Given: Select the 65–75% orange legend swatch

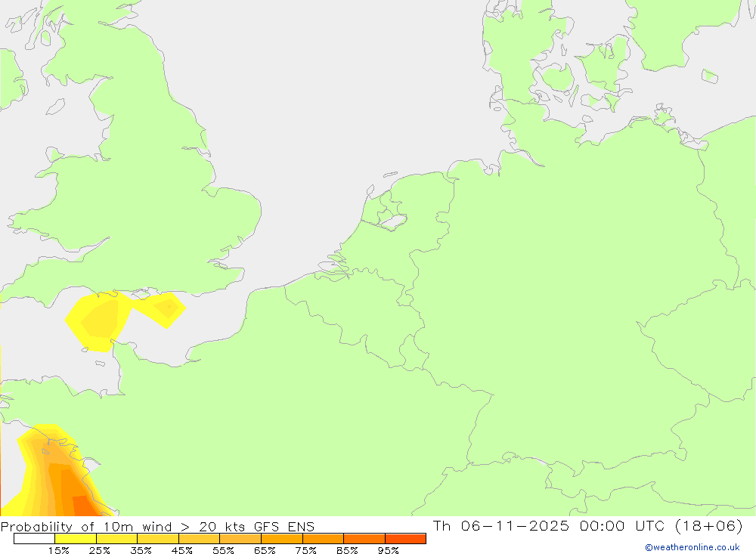Looking at the screenshot, I should pyautogui.click(x=282, y=539).
